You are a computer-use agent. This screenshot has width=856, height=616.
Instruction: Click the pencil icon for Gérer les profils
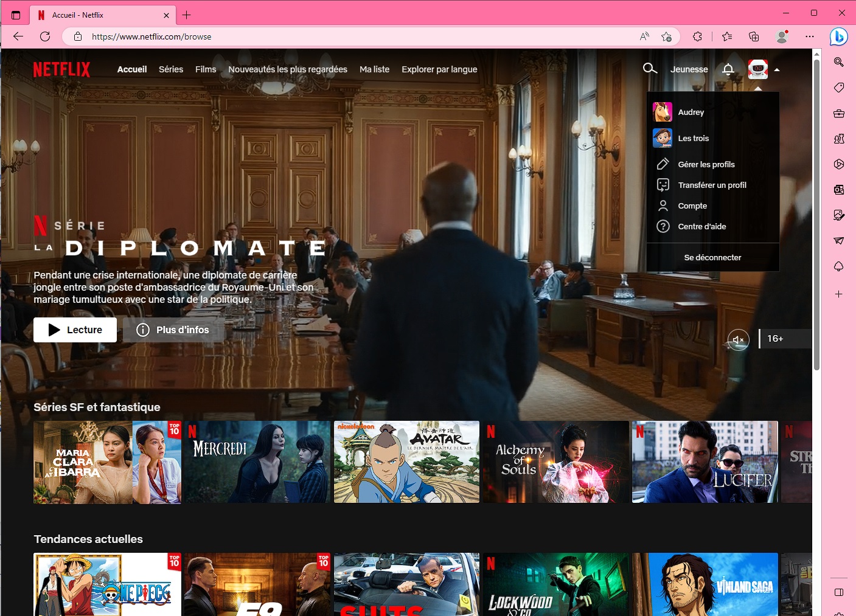point(663,164)
